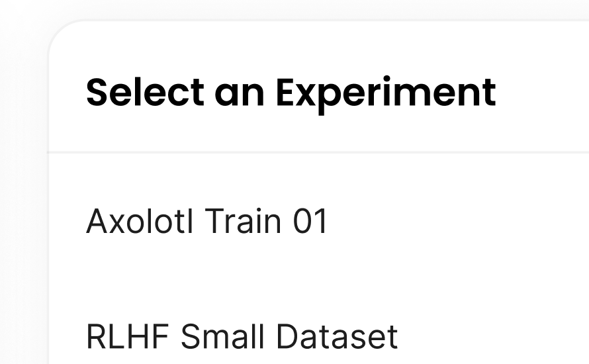Select the experiment named Axolotl Train 01
The height and width of the screenshot is (364, 589).
(207, 222)
